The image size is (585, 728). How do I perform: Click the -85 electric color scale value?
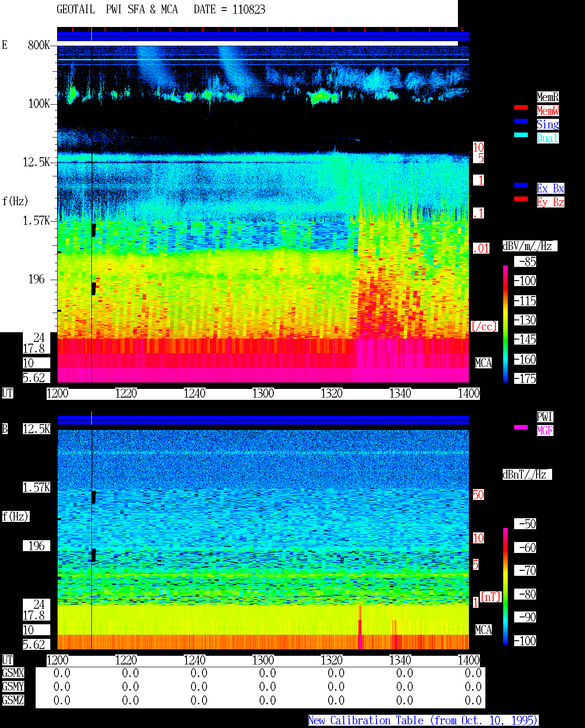[x=525, y=262]
